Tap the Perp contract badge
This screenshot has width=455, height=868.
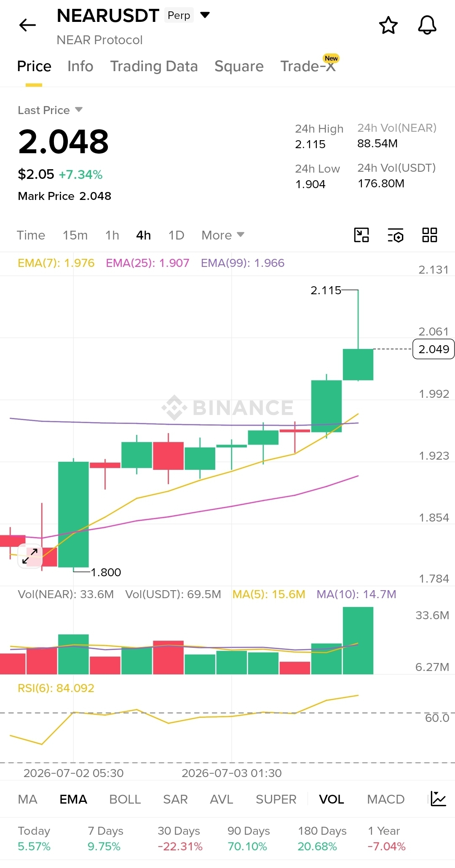coord(179,16)
